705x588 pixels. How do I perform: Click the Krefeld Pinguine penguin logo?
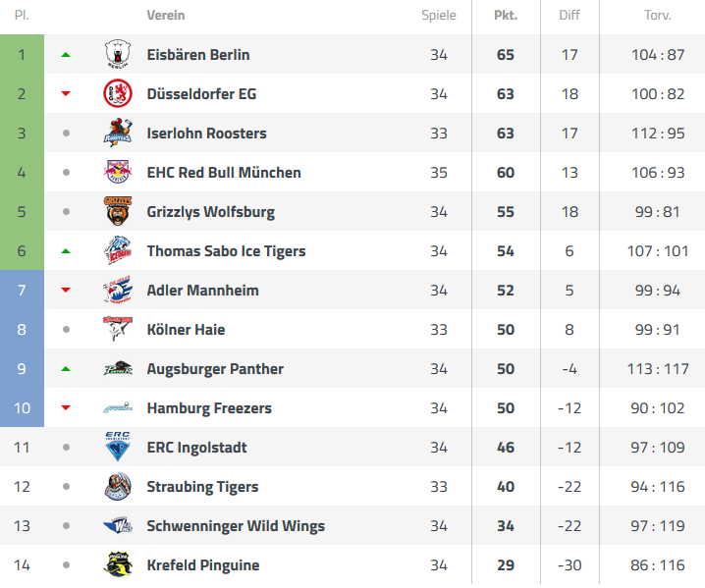coord(118,564)
